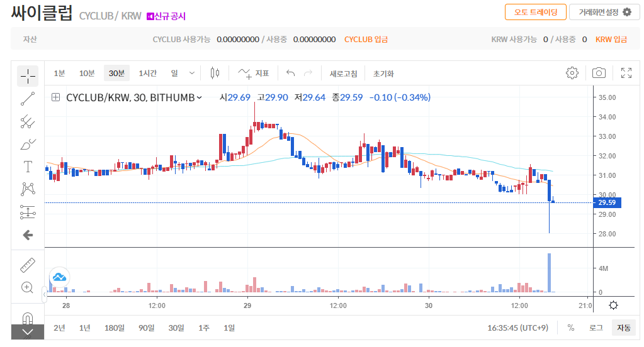Open the candlestick chart type menu
The height and width of the screenshot is (347, 644).
coord(215,74)
